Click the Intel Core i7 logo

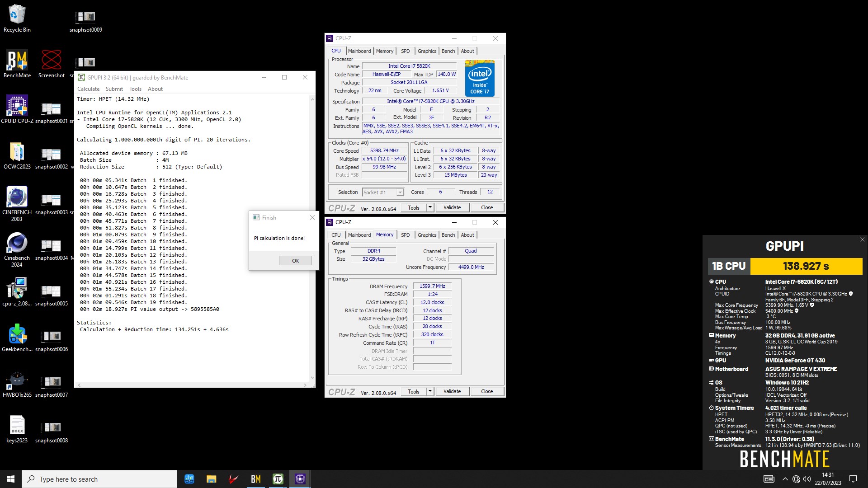[480, 78]
